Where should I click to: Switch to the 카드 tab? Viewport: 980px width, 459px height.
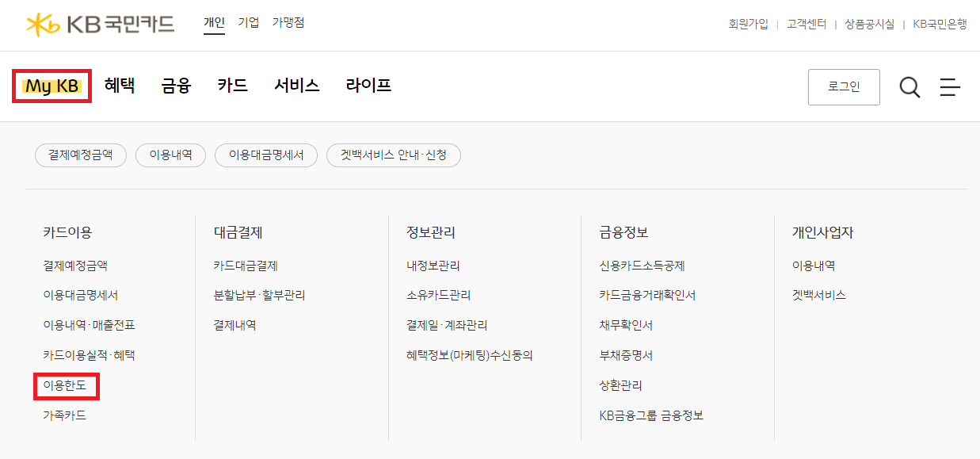[x=231, y=86]
